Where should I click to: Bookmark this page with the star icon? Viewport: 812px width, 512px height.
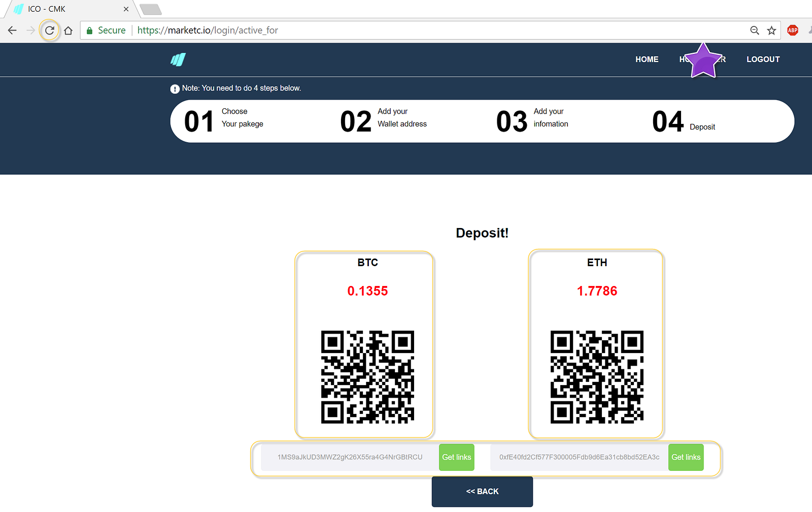point(771,30)
